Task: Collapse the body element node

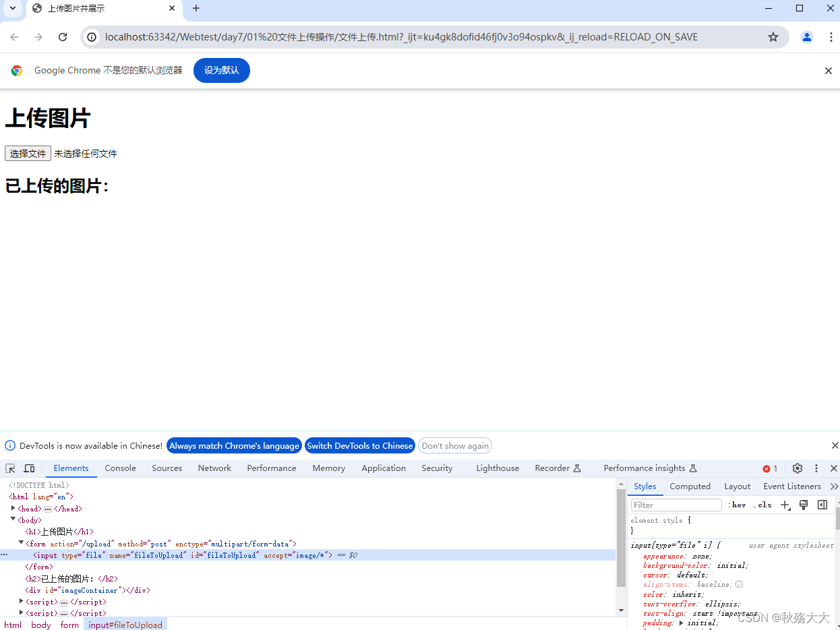Action: 13,519
